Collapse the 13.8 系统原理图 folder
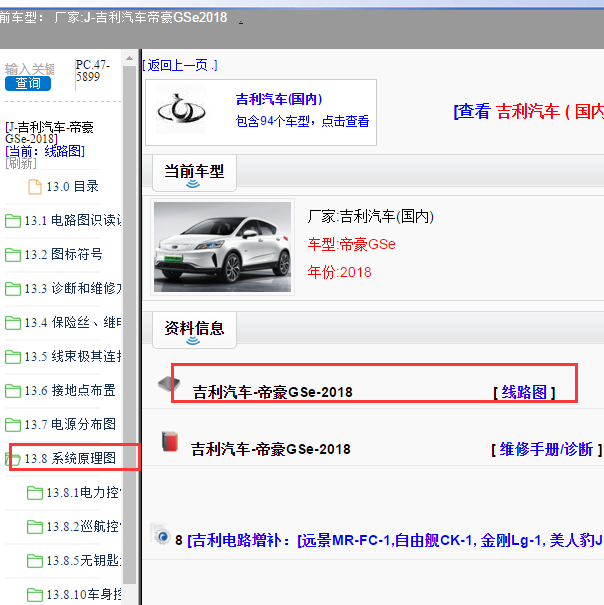The width and height of the screenshot is (604, 605). [x=70, y=458]
